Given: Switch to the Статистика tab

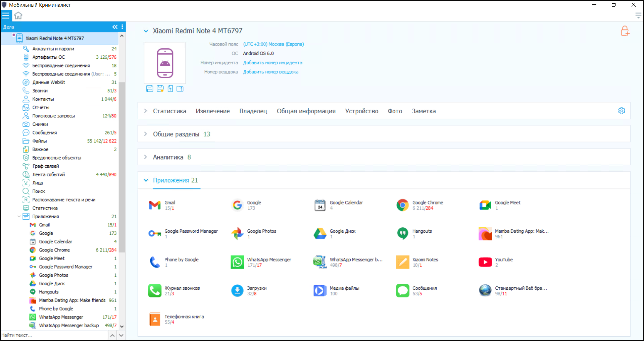Looking at the screenshot, I should [169, 111].
